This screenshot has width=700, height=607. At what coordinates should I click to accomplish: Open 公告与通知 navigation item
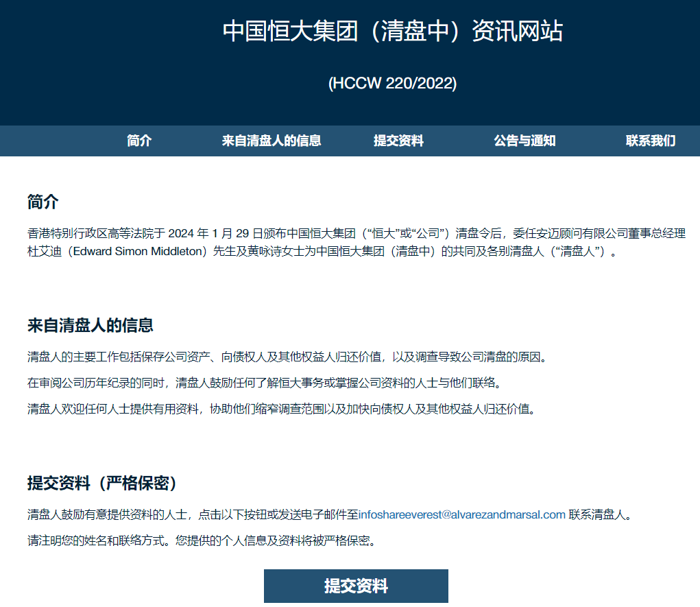point(524,141)
